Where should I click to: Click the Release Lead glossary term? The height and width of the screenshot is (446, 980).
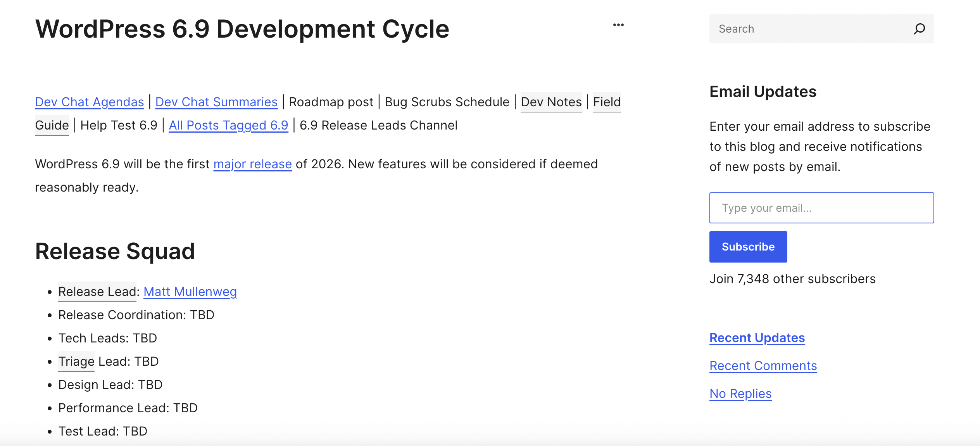point(97,291)
